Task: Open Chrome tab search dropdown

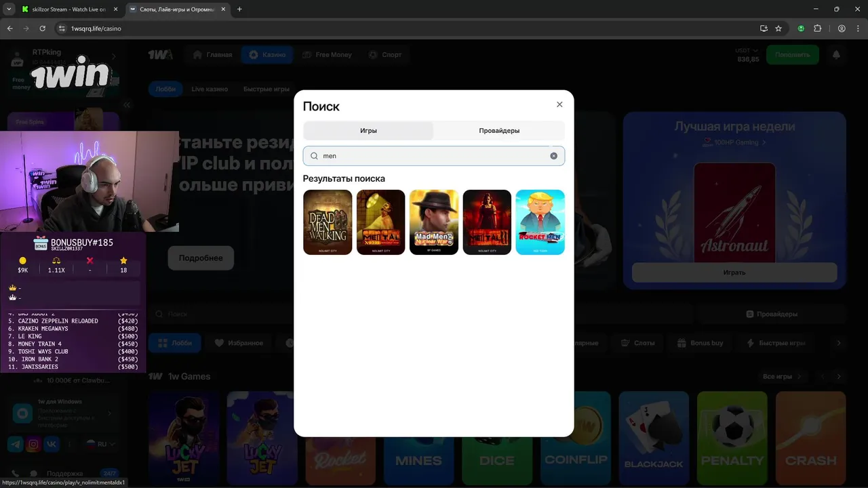Action: click(9, 9)
